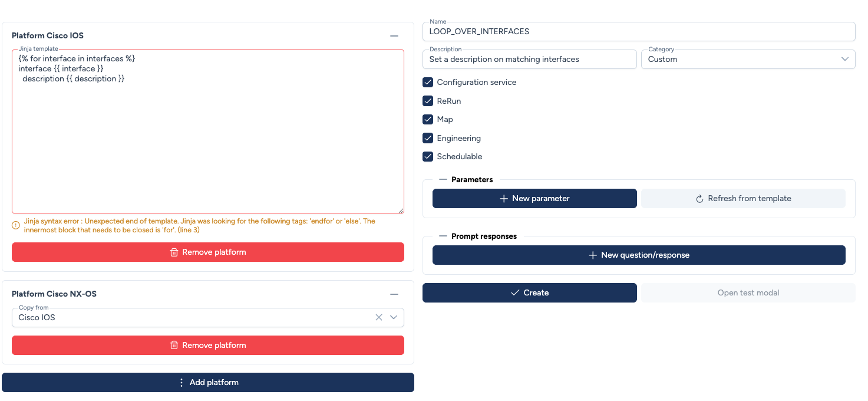The height and width of the screenshot is (401, 868).
Task: Collapse the Prompt responses section
Action: click(443, 236)
